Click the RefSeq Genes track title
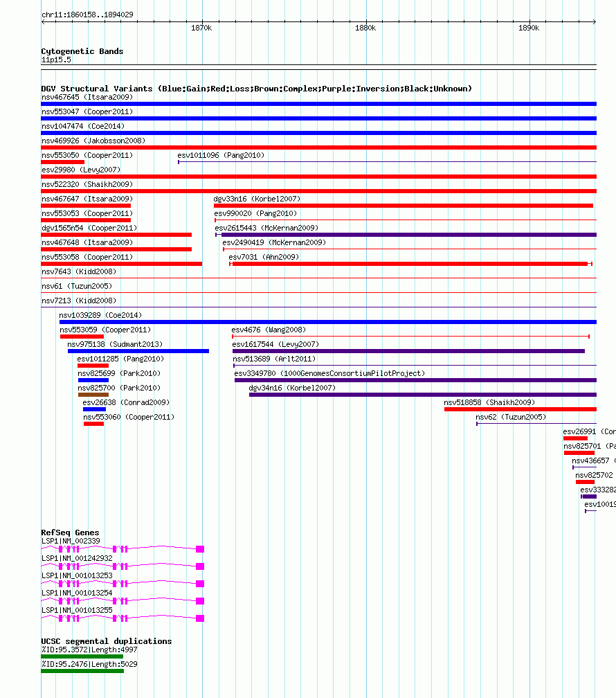The image size is (616, 698). tap(70, 533)
